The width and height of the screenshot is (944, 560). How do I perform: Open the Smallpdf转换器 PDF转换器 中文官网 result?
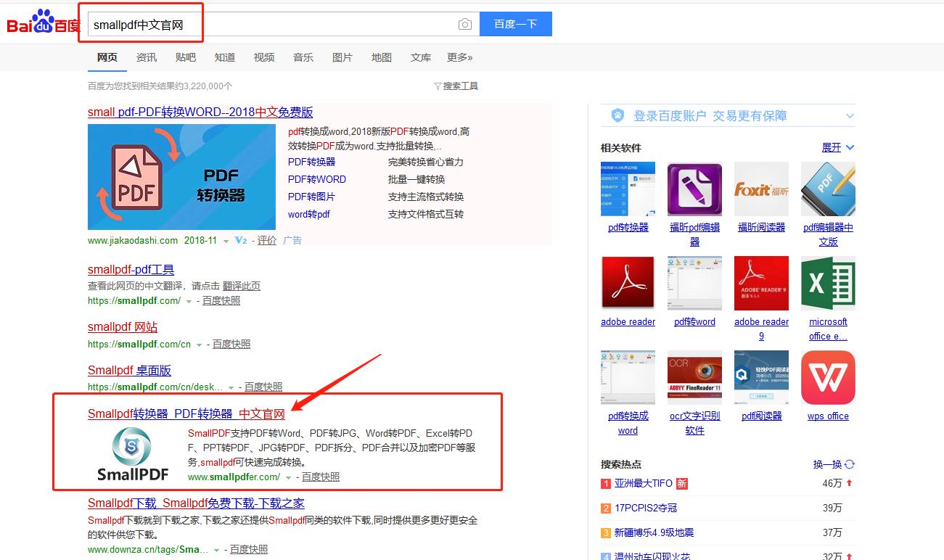pos(186,414)
